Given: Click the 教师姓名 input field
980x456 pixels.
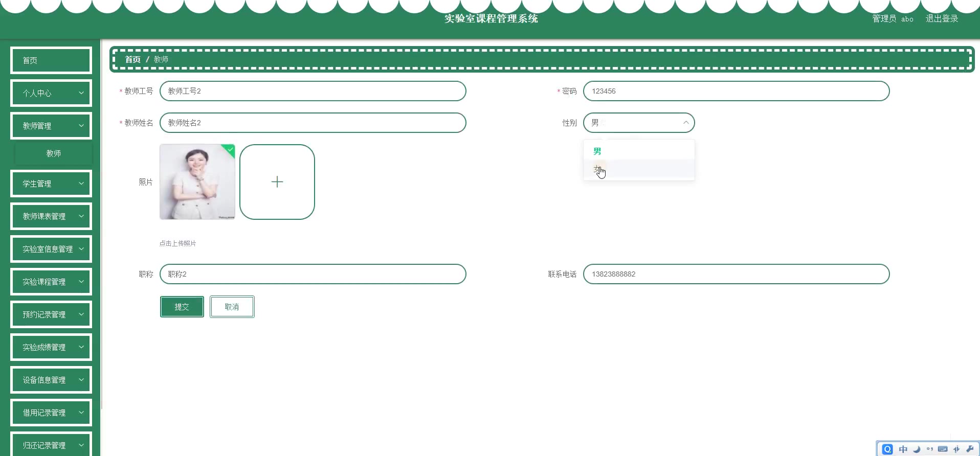Looking at the screenshot, I should pyautogui.click(x=313, y=123).
